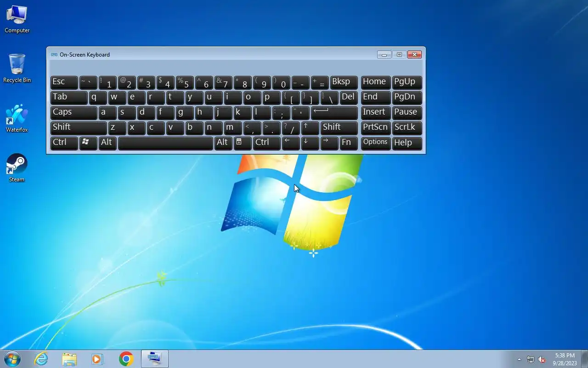Click the letter q key

click(x=98, y=98)
